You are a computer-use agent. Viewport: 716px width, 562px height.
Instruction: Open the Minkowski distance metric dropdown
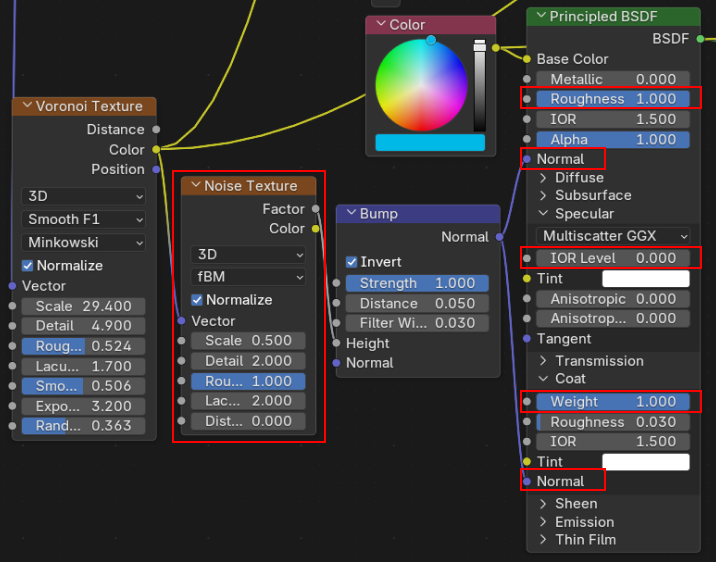(x=84, y=243)
